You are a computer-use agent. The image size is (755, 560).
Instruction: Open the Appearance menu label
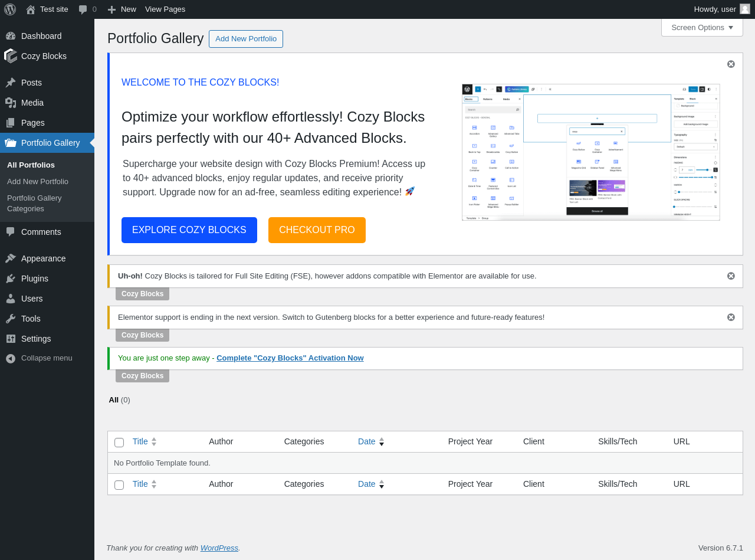[44, 258]
